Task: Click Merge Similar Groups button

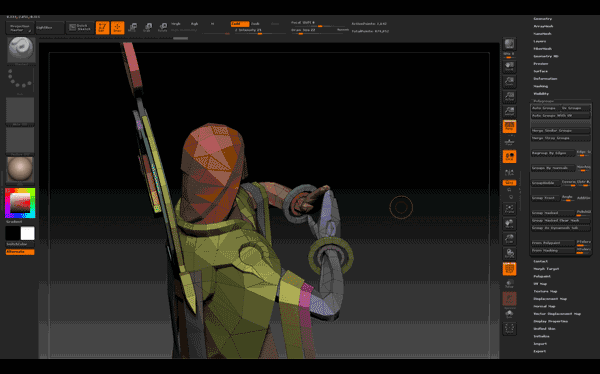Action: [x=560, y=131]
